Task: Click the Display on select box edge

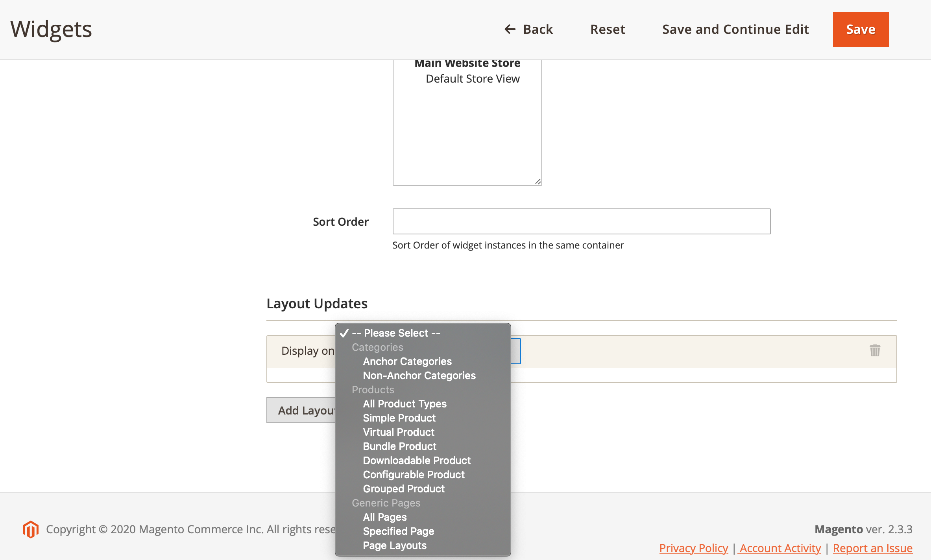Action: tap(516, 351)
